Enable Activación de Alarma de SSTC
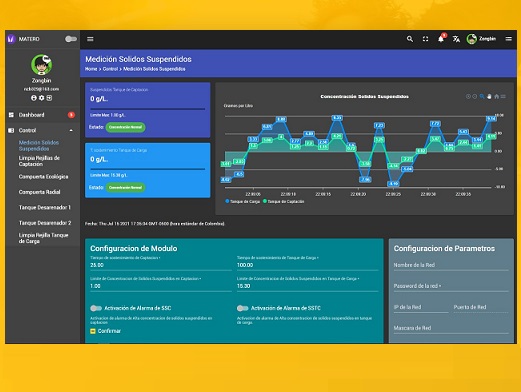 [x=243, y=308]
